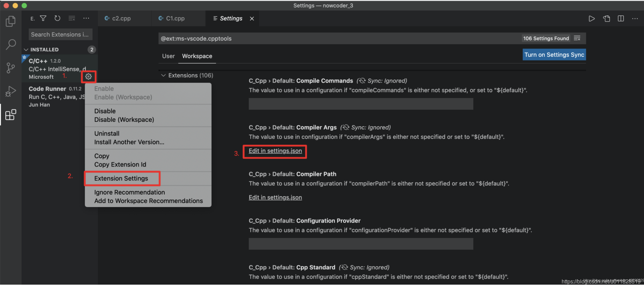Open extensions view more actions menu
Screen dimensions: 644x288
[86, 18]
